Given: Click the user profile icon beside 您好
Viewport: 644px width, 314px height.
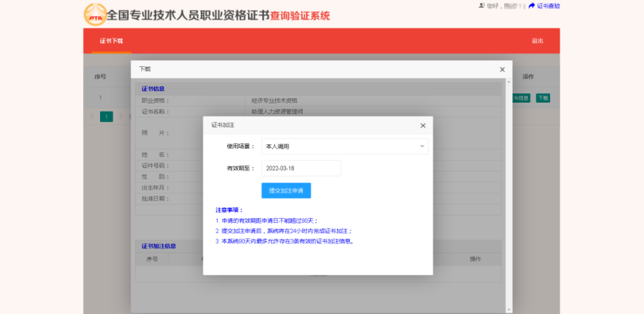Looking at the screenshot, I should (x=482, y=6).
